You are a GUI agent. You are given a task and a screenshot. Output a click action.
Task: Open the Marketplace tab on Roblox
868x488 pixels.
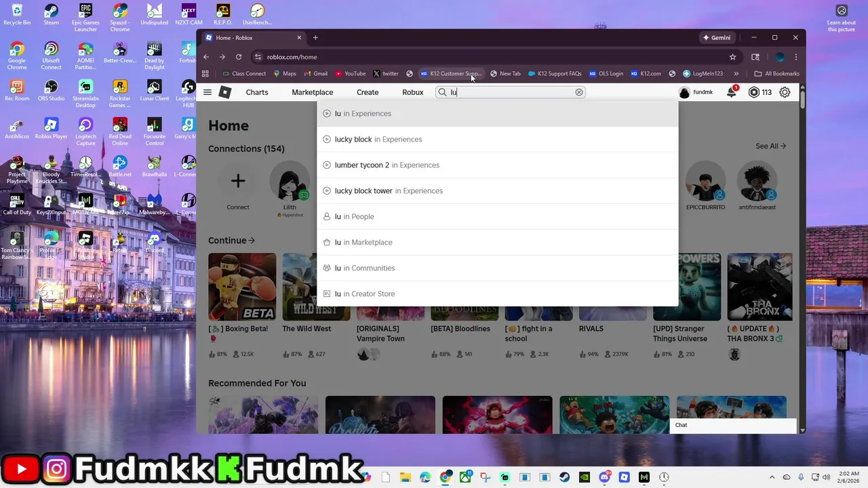[313, 92]
